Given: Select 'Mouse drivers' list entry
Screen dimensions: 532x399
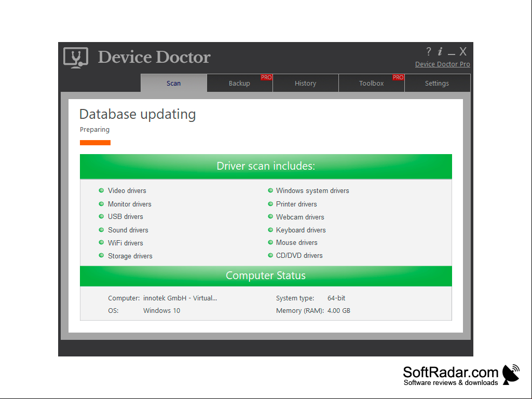Looking at the screenshot, I should point(296,243).
